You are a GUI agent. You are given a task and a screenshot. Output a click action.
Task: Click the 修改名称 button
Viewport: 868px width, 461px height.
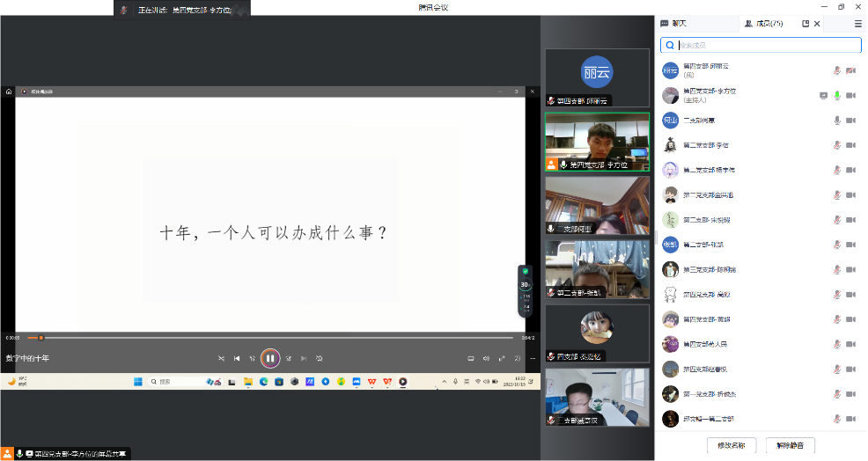[732, 445]
